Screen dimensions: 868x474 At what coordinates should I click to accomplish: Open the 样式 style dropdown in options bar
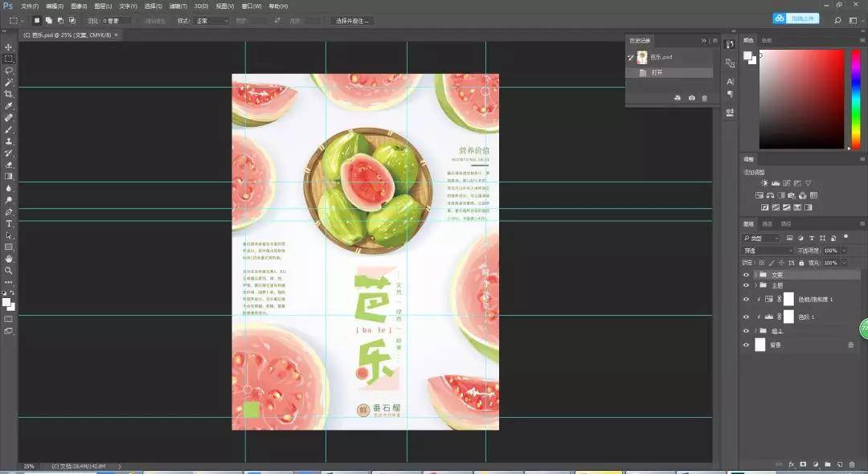point(211,20)
